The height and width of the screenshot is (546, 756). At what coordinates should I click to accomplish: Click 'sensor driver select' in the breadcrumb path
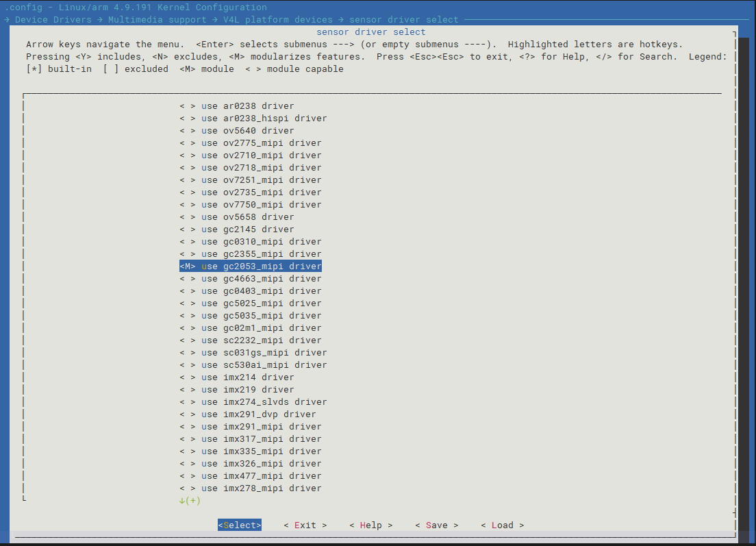coord(404,20)
